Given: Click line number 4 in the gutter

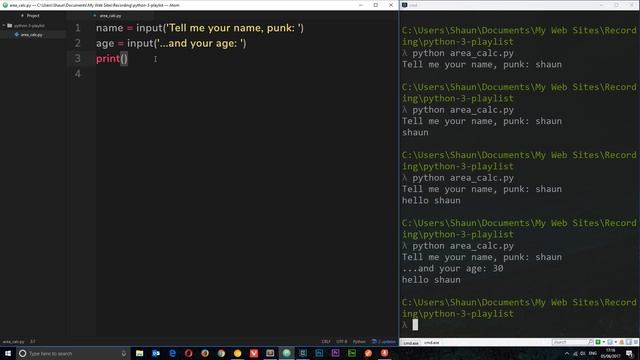Looking at the screenshot, I should click(x=78, y=74).
